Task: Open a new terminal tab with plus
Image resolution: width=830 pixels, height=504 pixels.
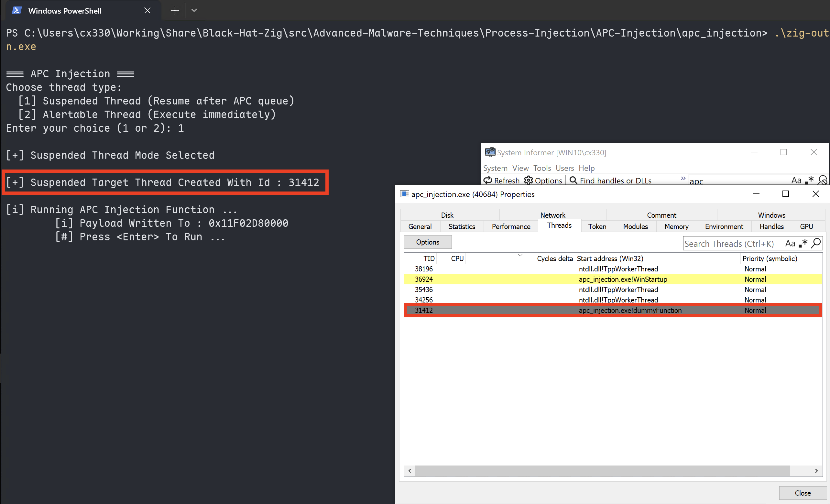Action: (175, 10)
